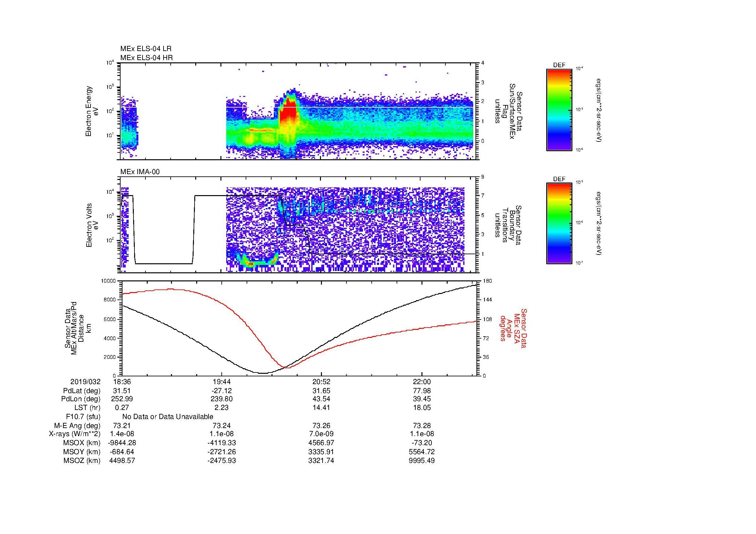Click the 'Electron Energy eV' axis label
Viewport: 756px width, 534px height.
point(92,111)
